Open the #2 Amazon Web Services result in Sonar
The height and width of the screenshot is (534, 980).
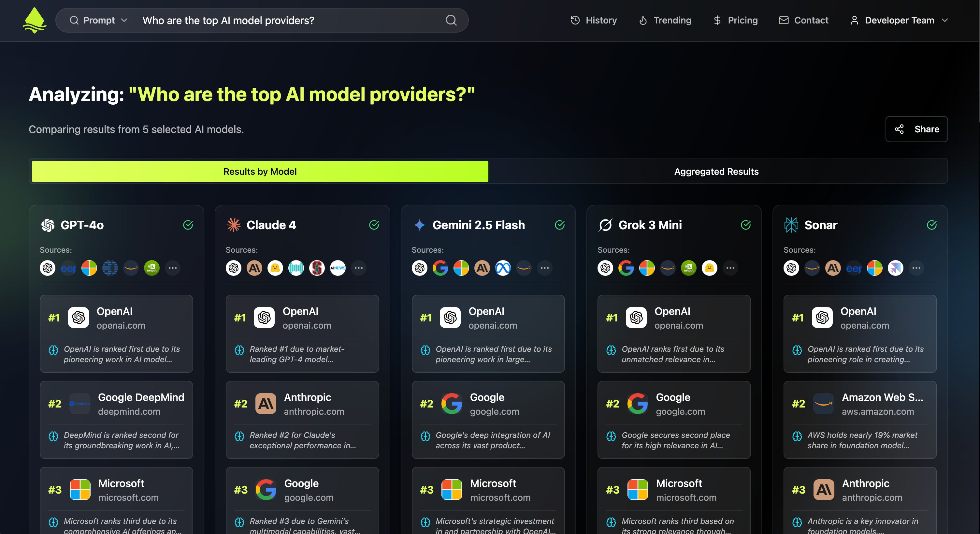pos(860,420)
